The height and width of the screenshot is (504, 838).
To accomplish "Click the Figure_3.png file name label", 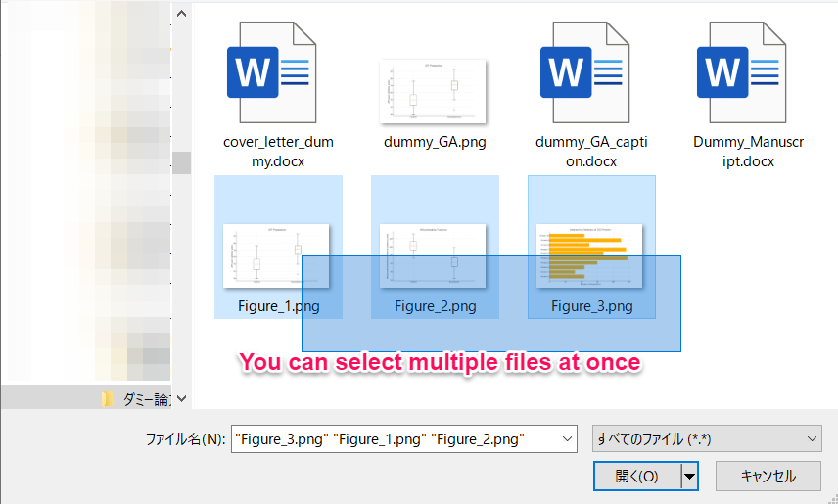I will click(x=591, y=306).
